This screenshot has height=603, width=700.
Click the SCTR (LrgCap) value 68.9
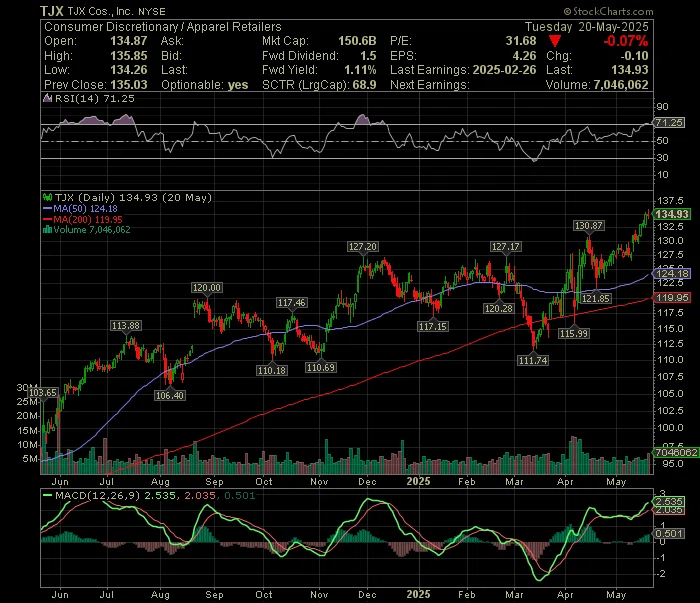tap(364, 85)
